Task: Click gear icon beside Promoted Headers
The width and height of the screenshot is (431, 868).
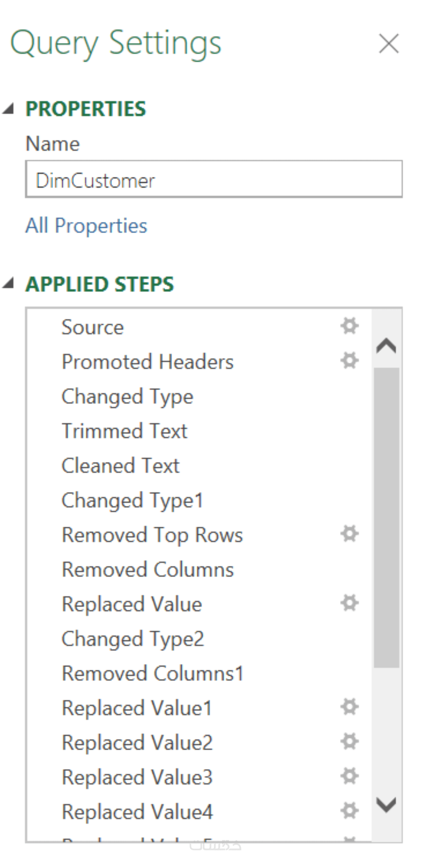Action: [349, 360]
